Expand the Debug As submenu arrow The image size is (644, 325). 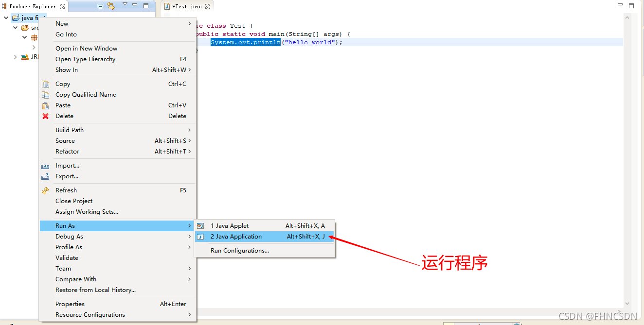tap(190, 237)
